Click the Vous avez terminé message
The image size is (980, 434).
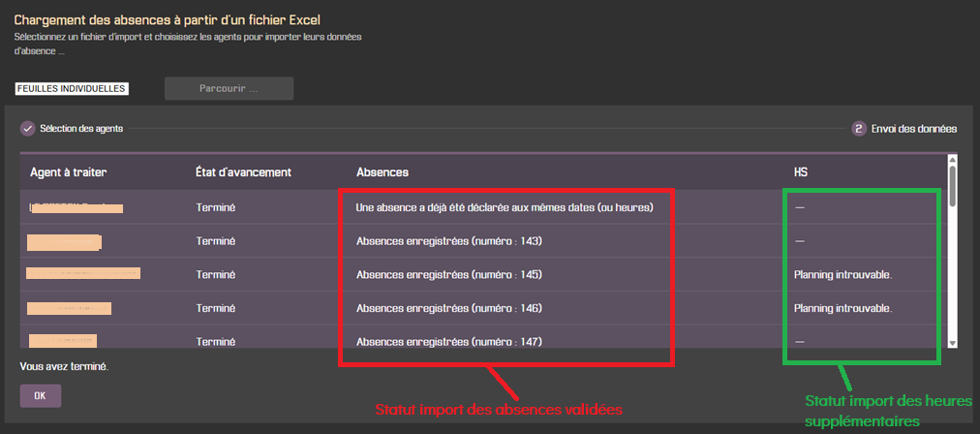tap(64, 366)
